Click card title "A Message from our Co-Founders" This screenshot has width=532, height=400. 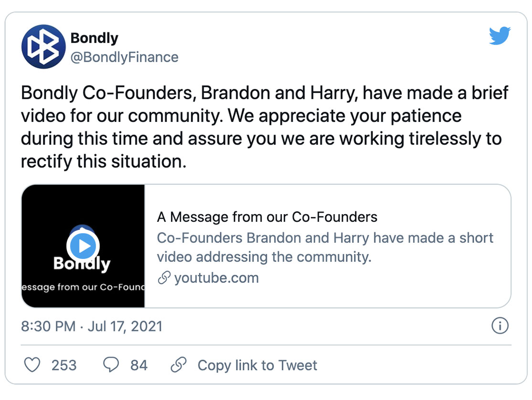click(267, 217)
